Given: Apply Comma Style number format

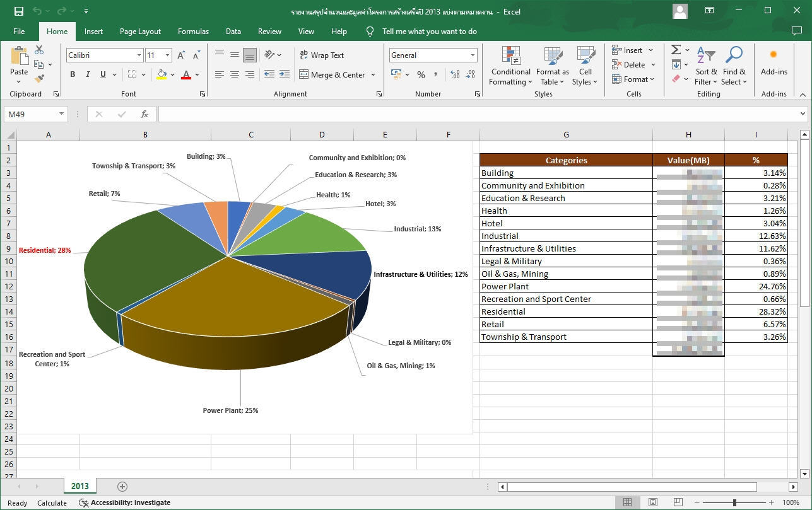Looking at the screenshot, I should (436, 74).
